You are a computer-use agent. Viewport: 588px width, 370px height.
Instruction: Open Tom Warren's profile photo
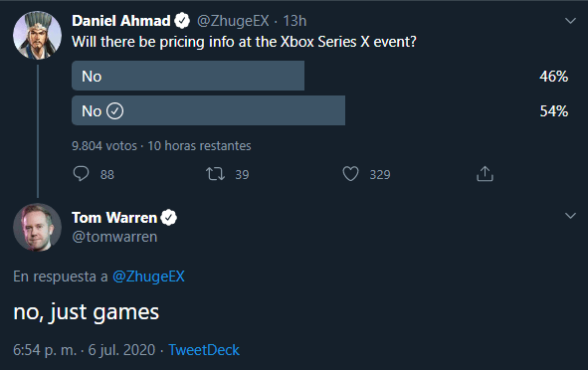pyautogui.click(x=37, y=227)
